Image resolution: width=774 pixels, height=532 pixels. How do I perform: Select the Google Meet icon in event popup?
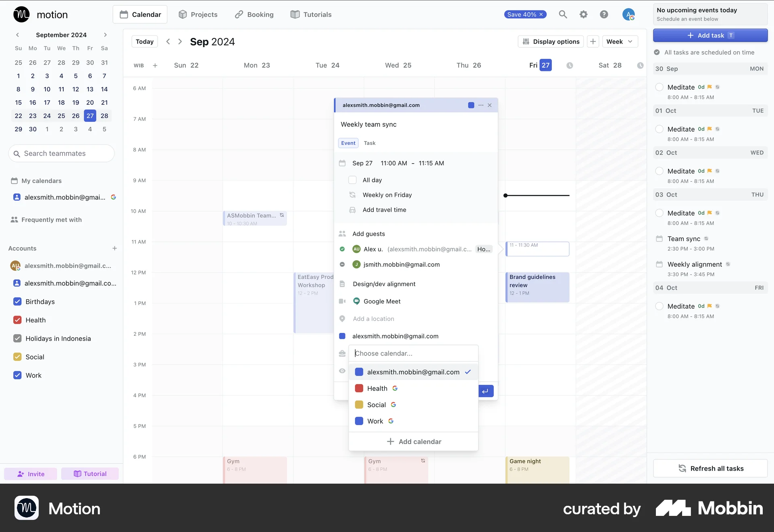tap(356, 301)
